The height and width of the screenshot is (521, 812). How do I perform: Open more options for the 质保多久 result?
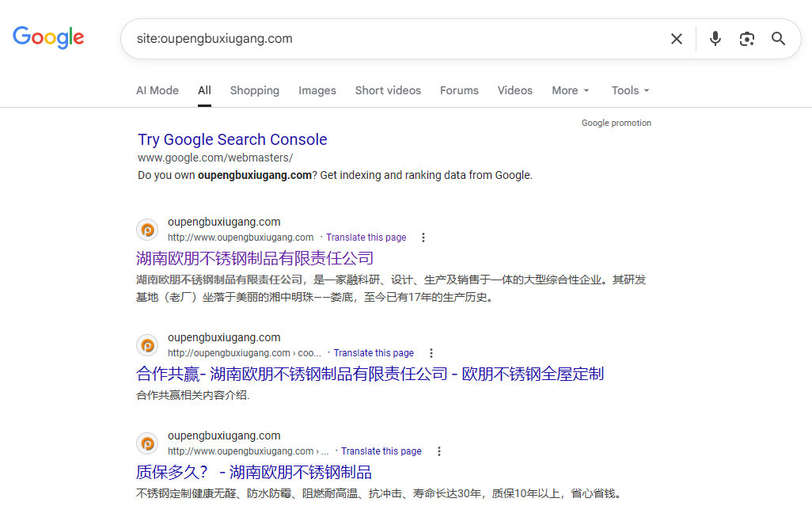[438, 451]
